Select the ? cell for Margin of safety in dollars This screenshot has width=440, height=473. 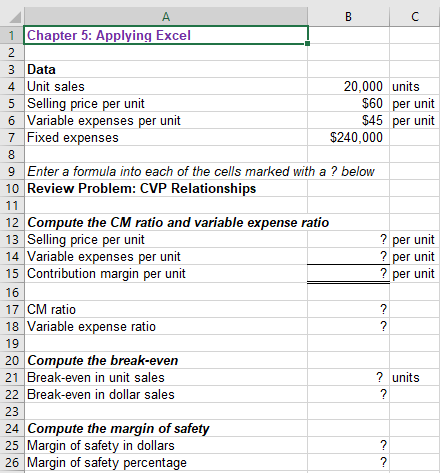(348, 445)
